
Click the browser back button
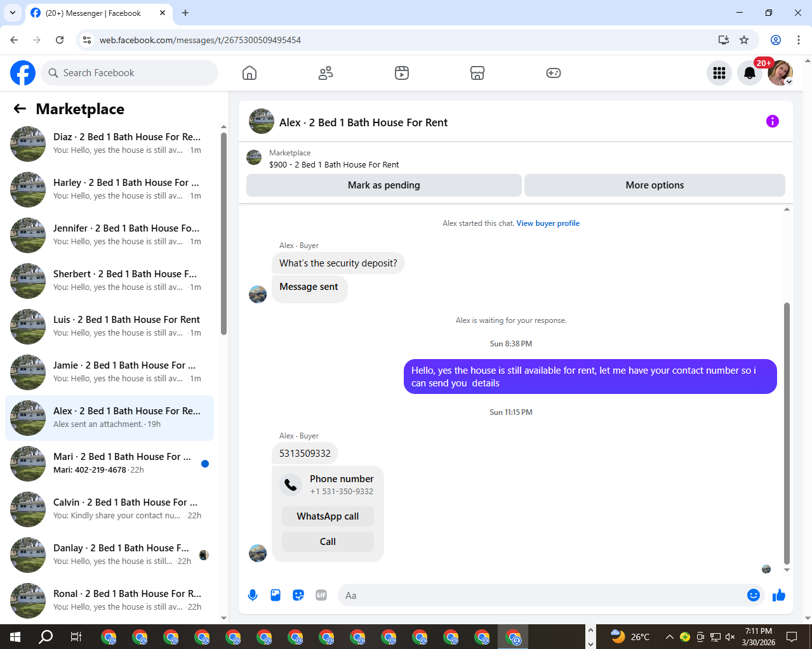tap(14, 40)
